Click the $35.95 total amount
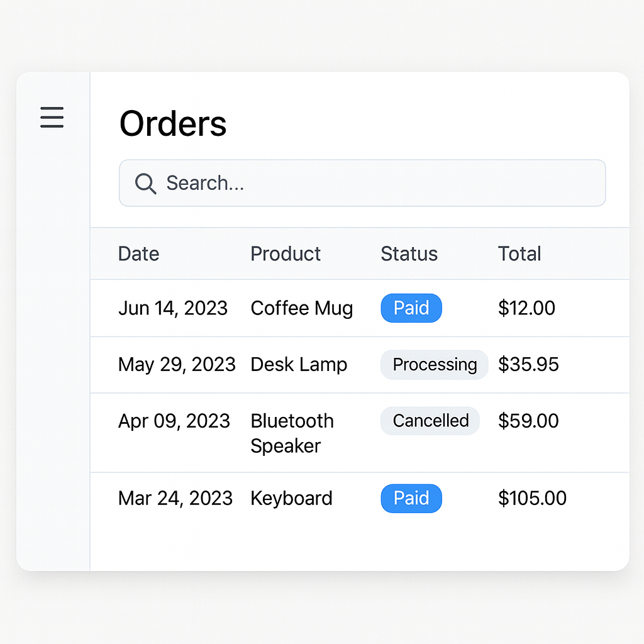Viewport: 644px width, 644px height. tap(528, 365)
